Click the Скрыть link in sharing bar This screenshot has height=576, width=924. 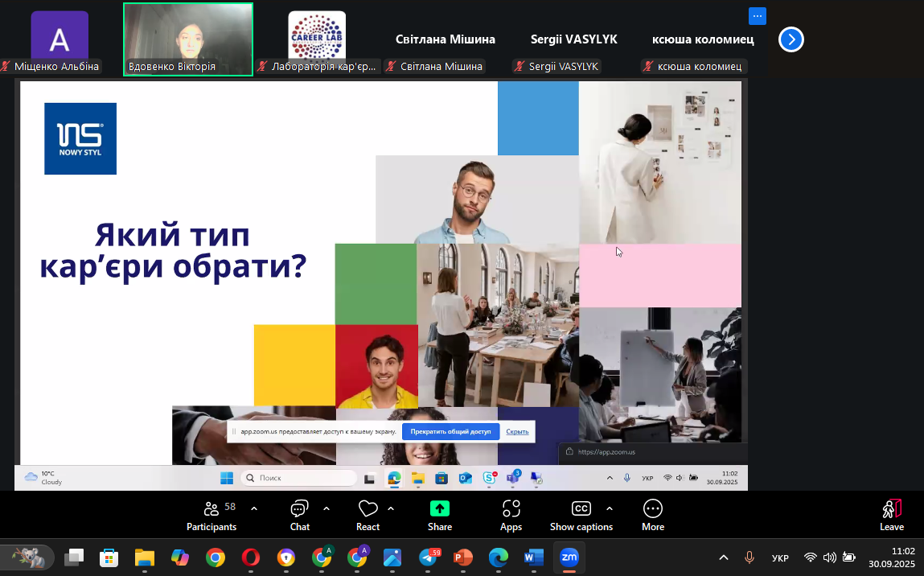[517, 432]
